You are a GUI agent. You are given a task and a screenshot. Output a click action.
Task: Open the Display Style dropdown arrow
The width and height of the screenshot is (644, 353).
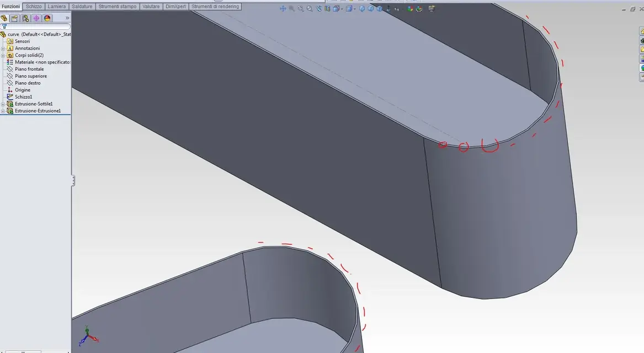355,9
